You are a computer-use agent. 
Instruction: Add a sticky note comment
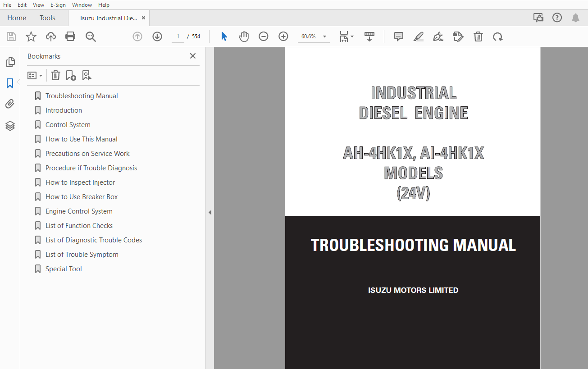399,36
